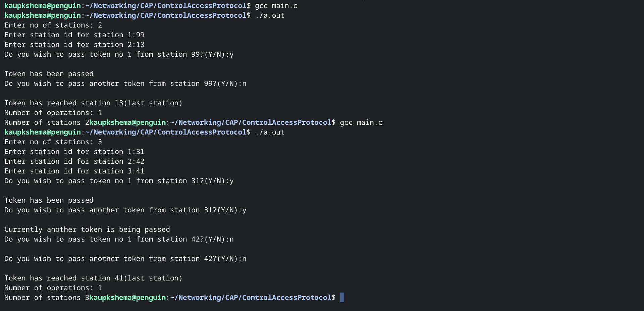Click the cursor block at the final prompt

tap(342, 298)
